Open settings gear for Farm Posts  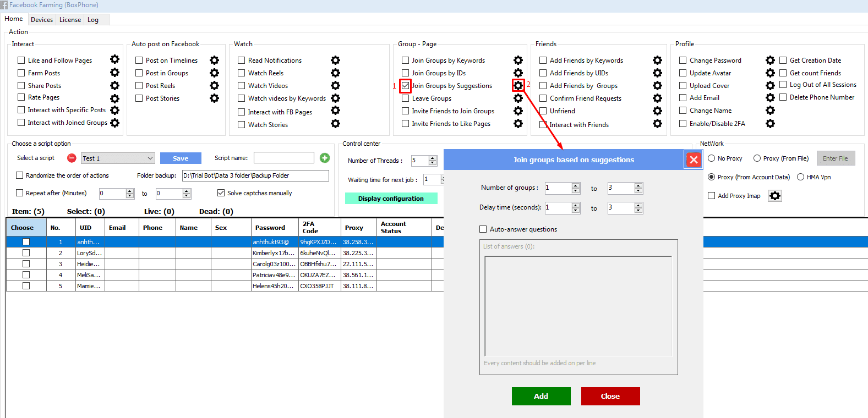tap(114, 72)
